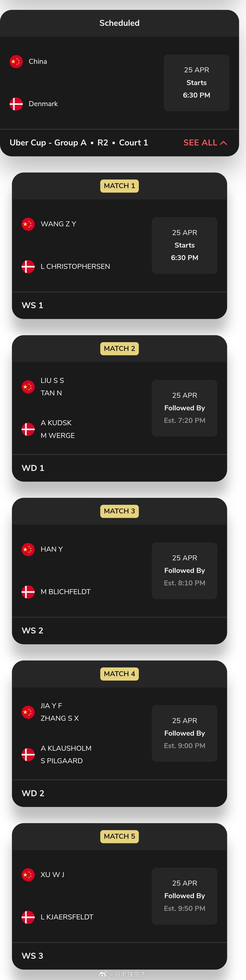Click China flag in the tie header

16,62
